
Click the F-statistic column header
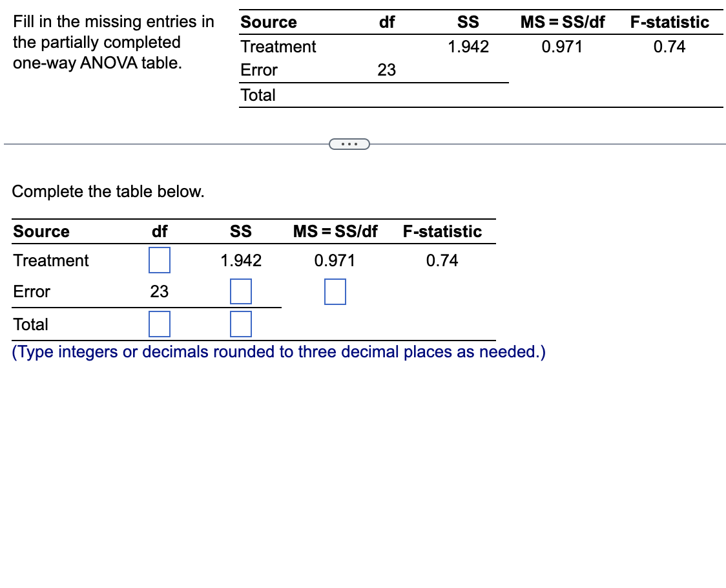(x=443, y=231)
